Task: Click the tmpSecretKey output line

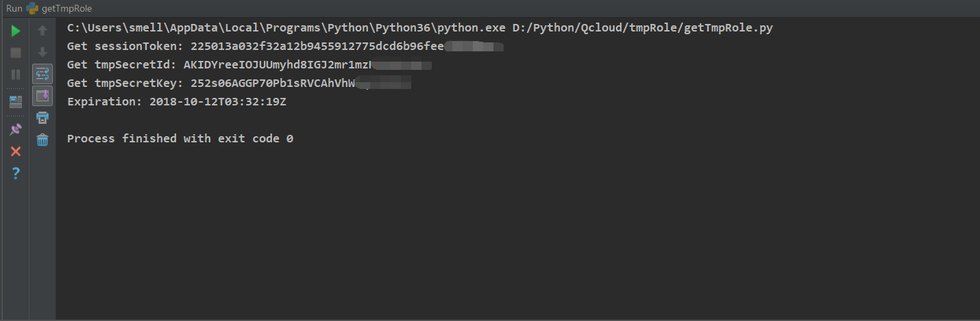Action: click(239, 84)
